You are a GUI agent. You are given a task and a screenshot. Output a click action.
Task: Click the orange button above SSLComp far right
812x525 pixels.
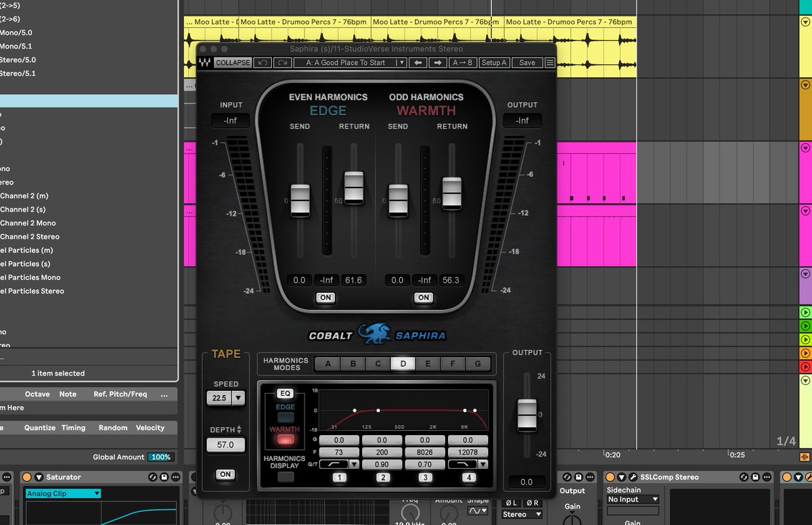pos(805,457)
